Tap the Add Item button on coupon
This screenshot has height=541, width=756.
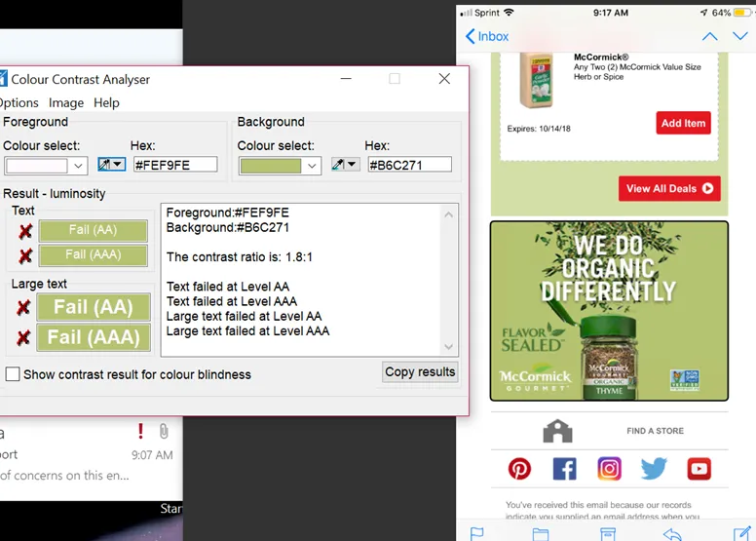point(683,123)
